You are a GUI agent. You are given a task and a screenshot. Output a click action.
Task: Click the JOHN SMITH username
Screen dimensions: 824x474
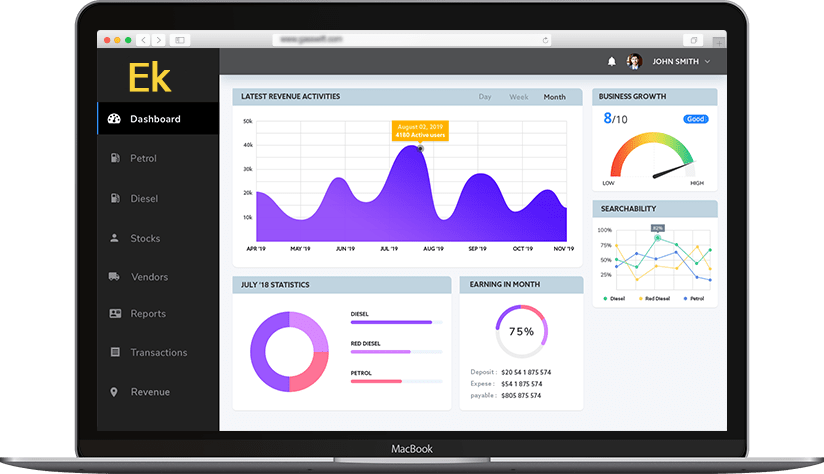point(675,61)
